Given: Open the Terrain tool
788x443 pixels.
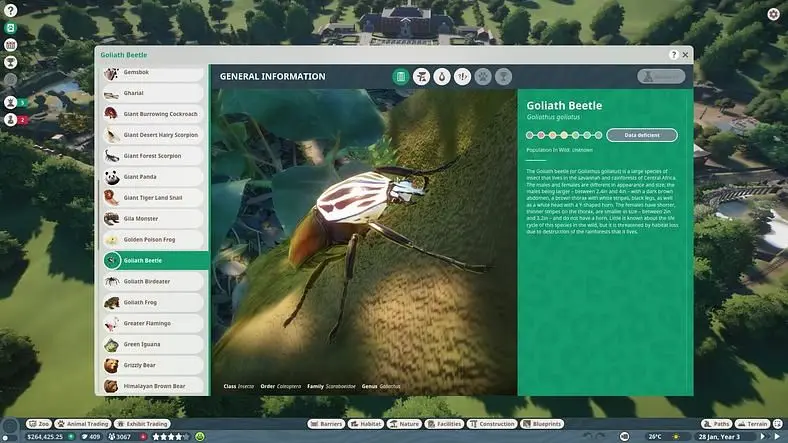Looking at the screenshot, I should pyautogui.click(x=752, y=424).
